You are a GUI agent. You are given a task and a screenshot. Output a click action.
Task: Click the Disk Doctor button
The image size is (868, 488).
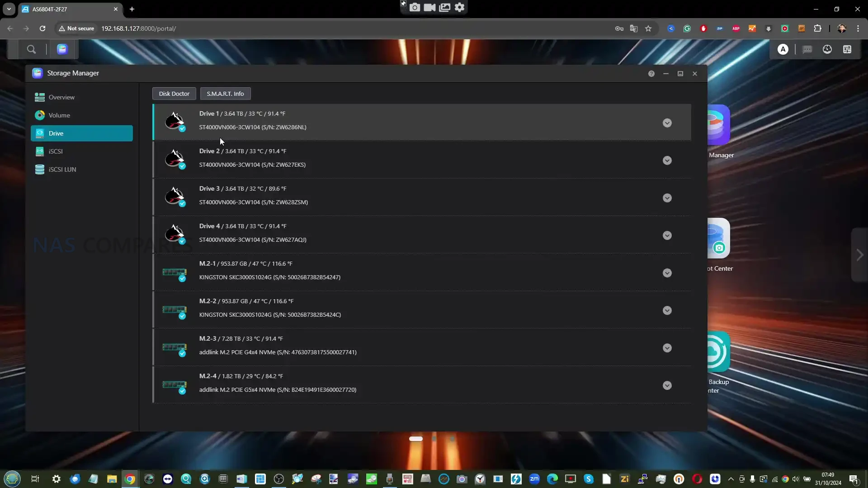click(174, 94)
